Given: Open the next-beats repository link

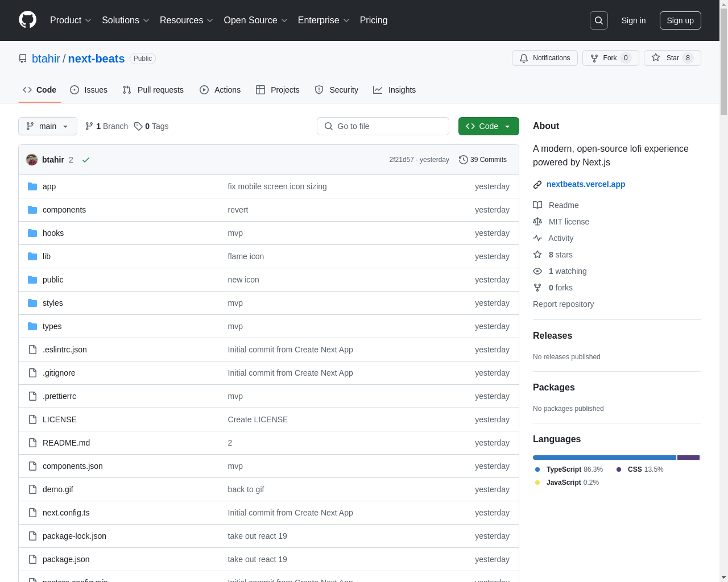Looking at the screenshot, I should (x=96, y=59).
